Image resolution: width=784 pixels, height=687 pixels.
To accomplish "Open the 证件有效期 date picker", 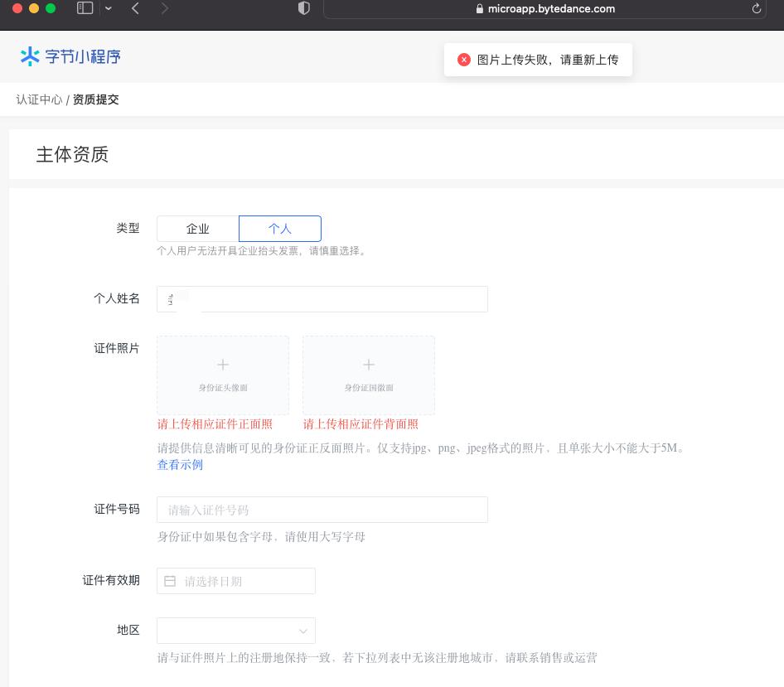I will [x=236, y=581].
